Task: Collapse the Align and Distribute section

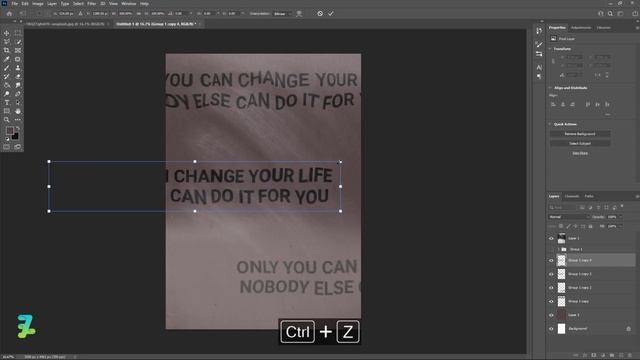Action: (x=550, y=88)
